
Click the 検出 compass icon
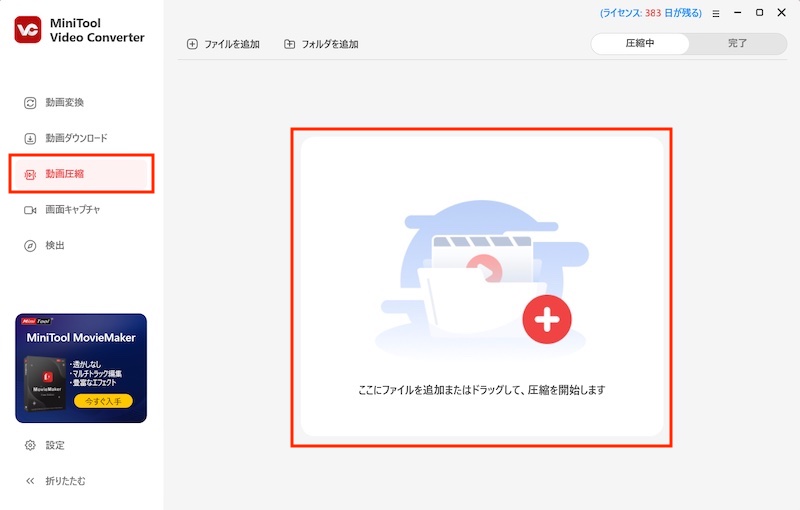click(30, 245)
